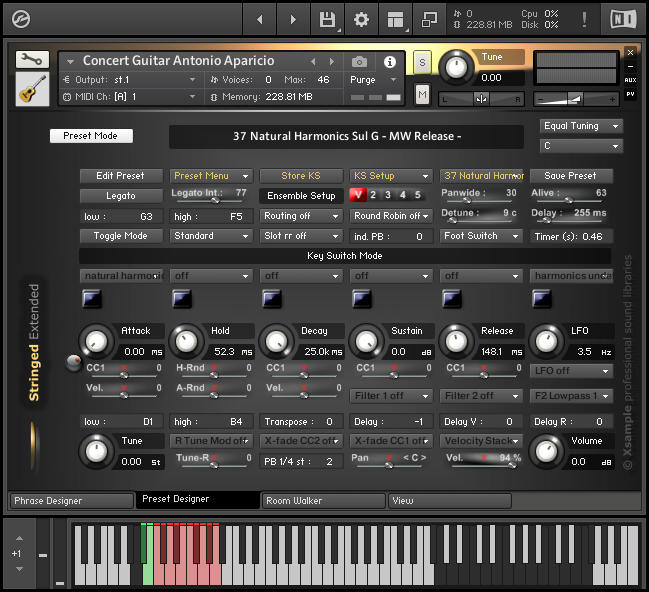Click Preset Mode button

pos(91,136)
